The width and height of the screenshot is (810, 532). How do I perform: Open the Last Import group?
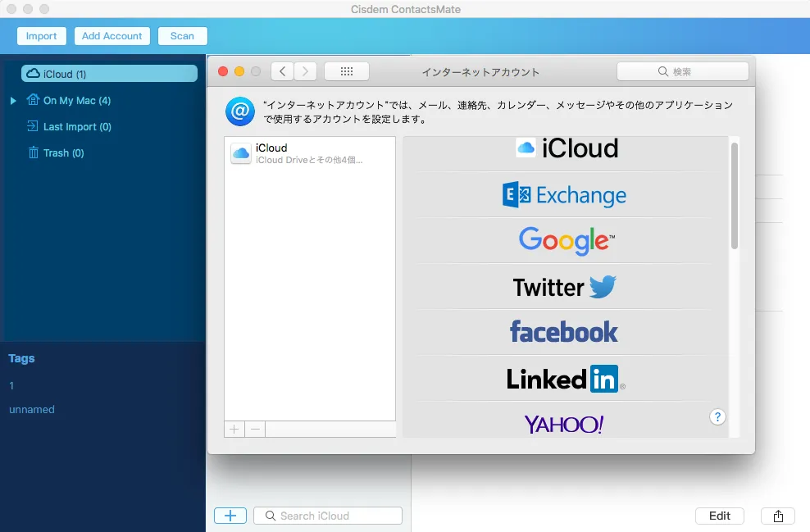click(x=76, y=127)
